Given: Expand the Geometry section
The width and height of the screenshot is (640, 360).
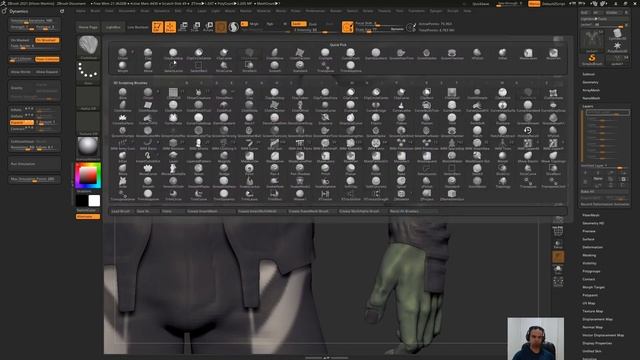Looking at the screenshot, I should (x=590, y=82).
